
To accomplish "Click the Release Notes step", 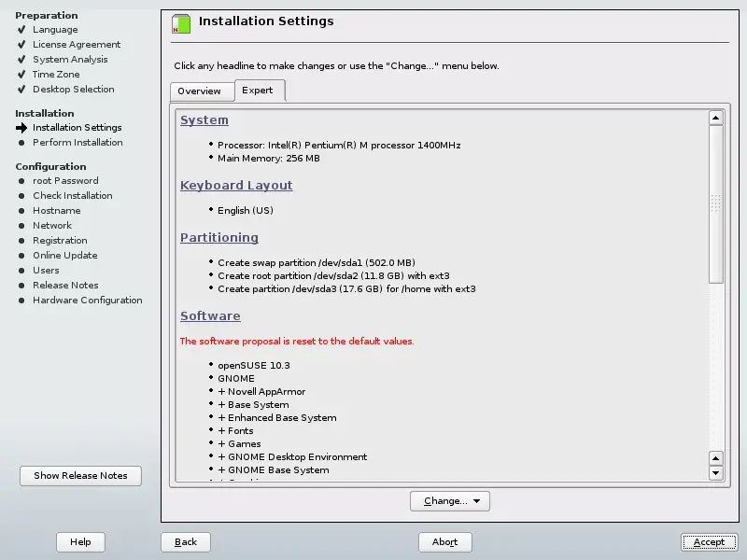I will [x=65, y=286].
